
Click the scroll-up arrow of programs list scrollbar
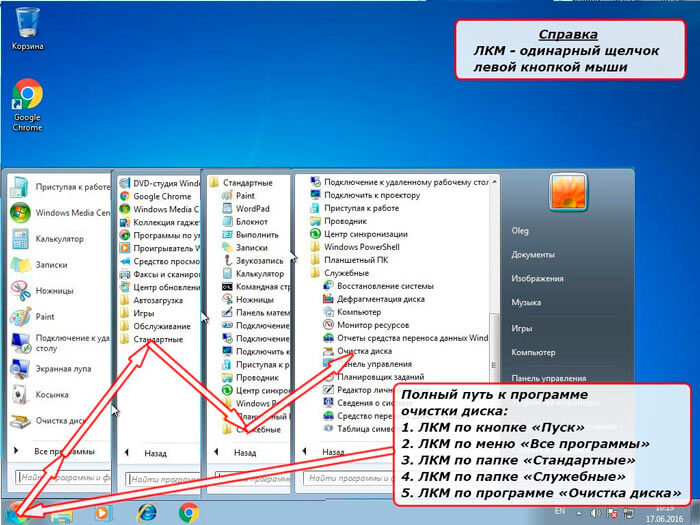coord(494,182)
